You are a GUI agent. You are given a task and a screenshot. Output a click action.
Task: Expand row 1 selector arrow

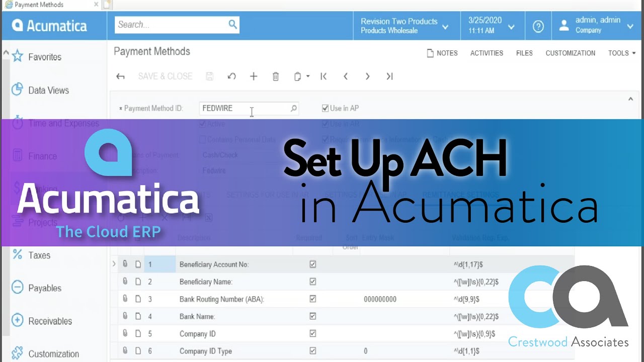(x=114, y=264)
